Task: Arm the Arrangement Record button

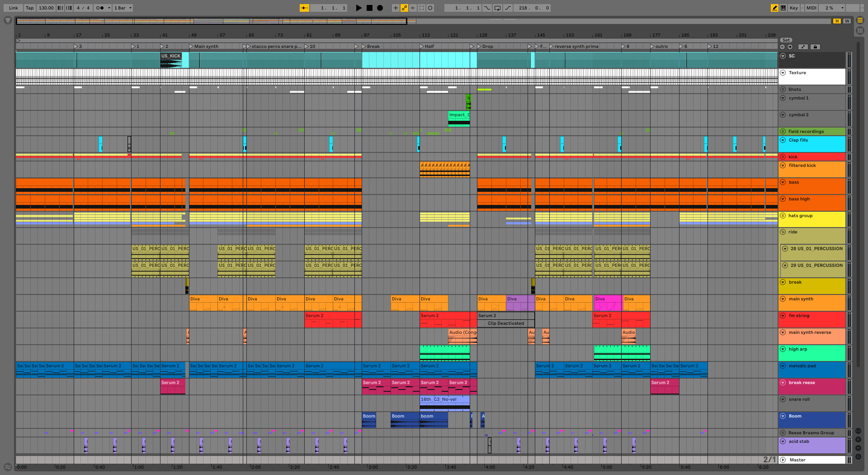Action: (x=380, y=8)
